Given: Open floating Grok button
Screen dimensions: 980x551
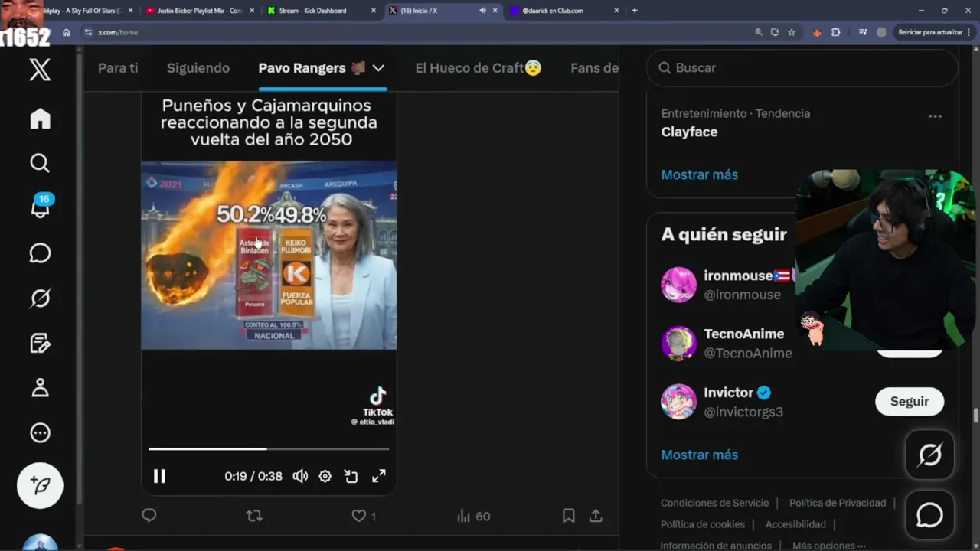Looking at the screenshot, I should [930, 455].
